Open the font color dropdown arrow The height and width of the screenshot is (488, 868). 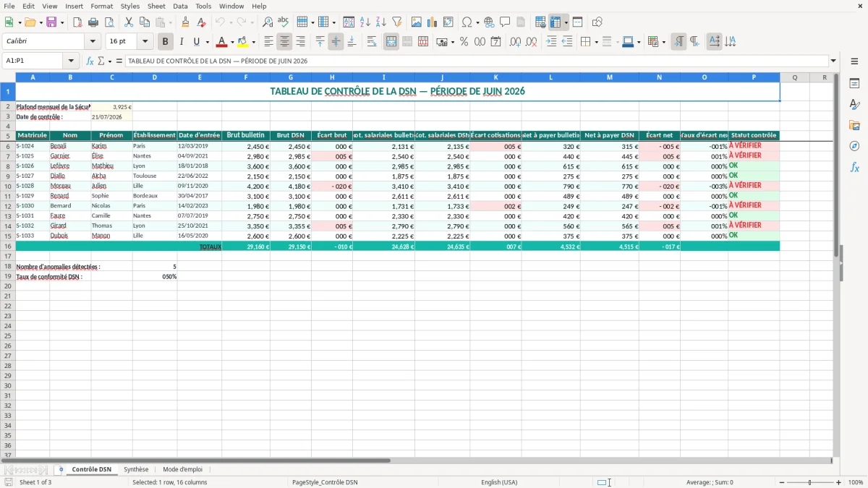tap(232, 42)
